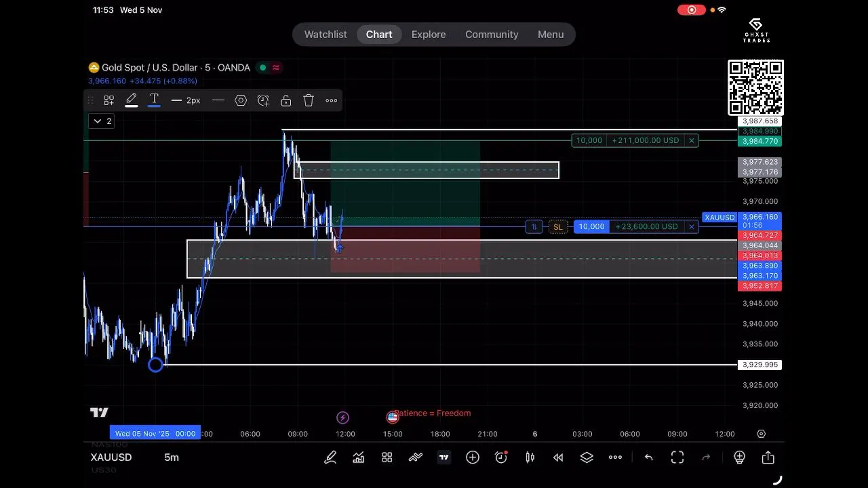Open the XAUUSD symbol selector

[x=111, y=457]
